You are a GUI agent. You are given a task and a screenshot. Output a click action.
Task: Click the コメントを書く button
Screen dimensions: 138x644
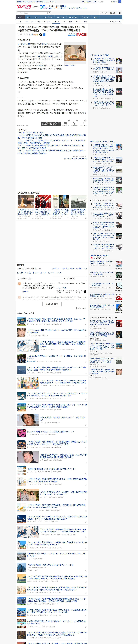pos(69,279)
